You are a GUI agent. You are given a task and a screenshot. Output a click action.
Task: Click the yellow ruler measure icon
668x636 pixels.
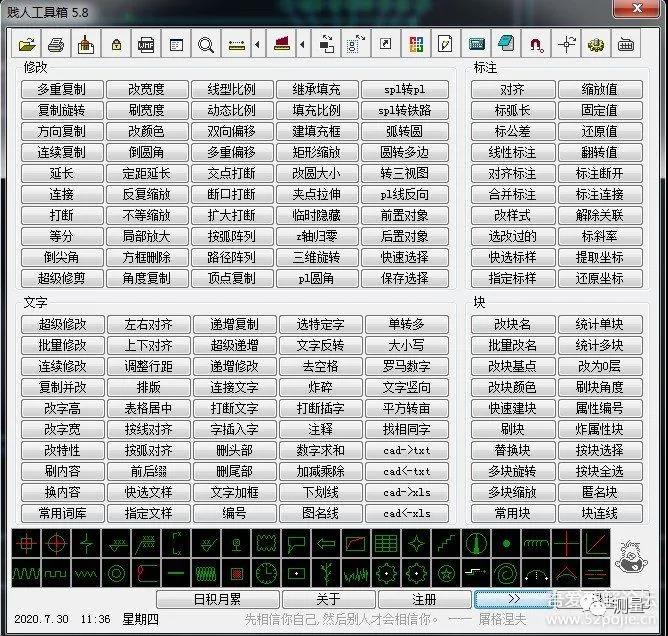tap(236, 44)
